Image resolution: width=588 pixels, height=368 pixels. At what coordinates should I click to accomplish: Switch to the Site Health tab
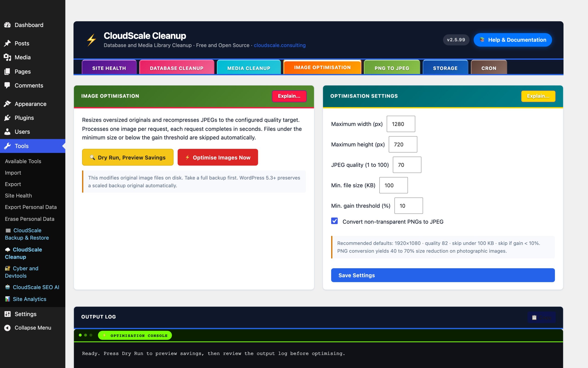[109, 67]
